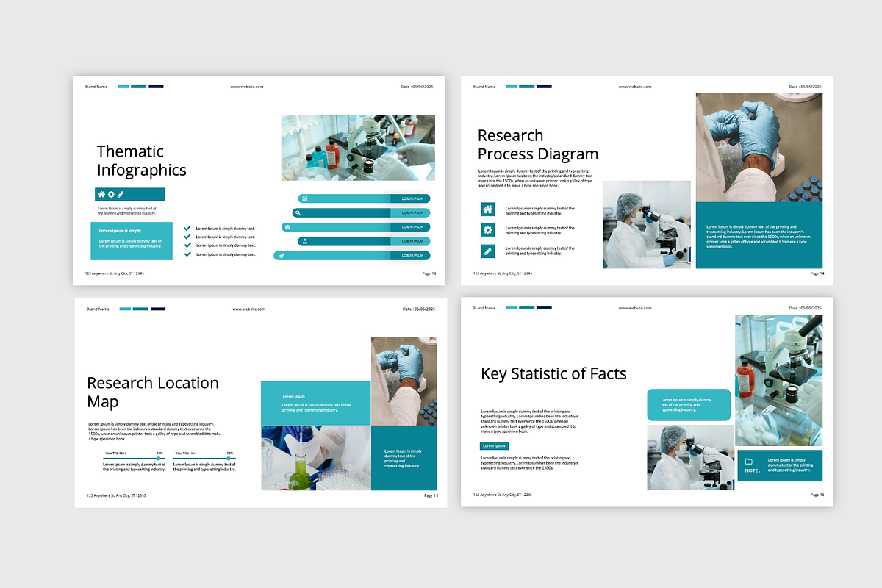Open www.website.com link on the Key Statistic slide
882x588 pixels.
click(635, 308)
